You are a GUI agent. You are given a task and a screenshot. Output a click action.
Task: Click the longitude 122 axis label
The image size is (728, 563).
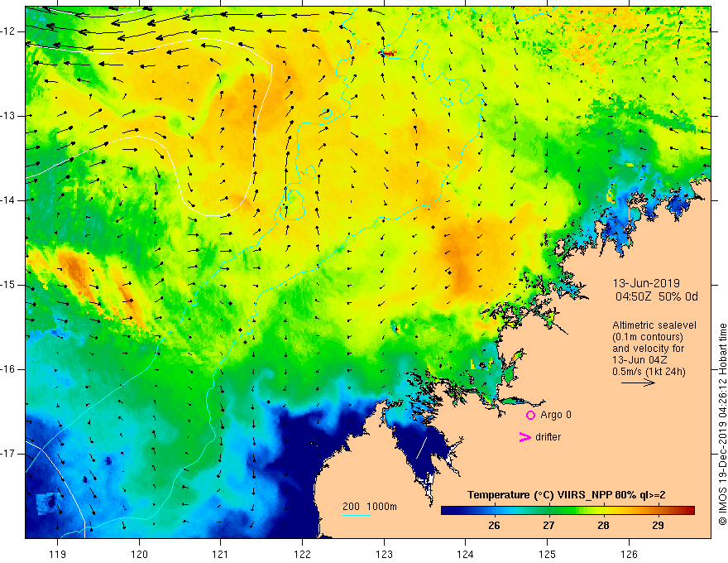coord(302,554)
